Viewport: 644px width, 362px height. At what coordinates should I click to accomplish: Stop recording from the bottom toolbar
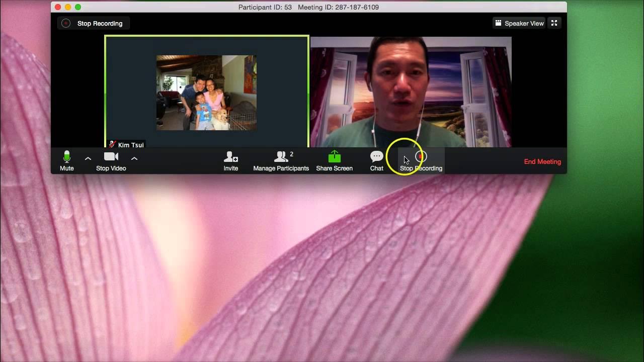pyautogui.click(x=421, y=161)
